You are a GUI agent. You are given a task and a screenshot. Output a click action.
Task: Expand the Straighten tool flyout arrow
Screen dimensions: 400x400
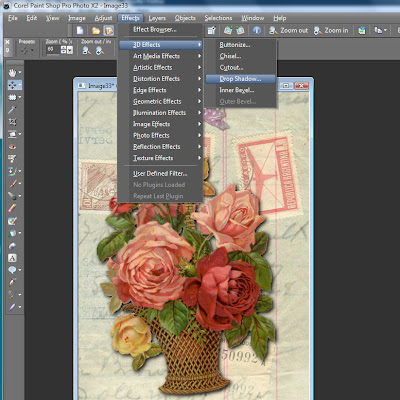(x=20, y=134)
